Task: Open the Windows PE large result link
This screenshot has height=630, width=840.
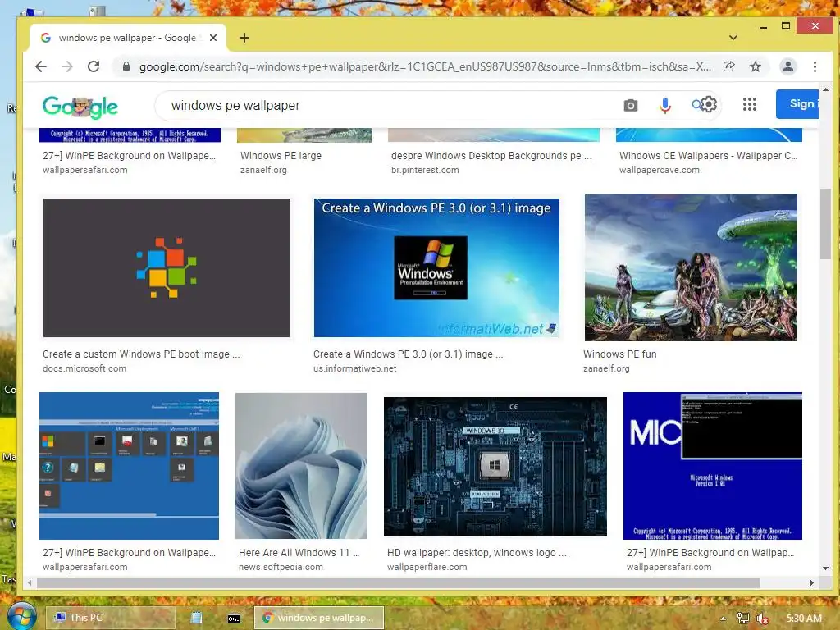Action: [281, 155]
